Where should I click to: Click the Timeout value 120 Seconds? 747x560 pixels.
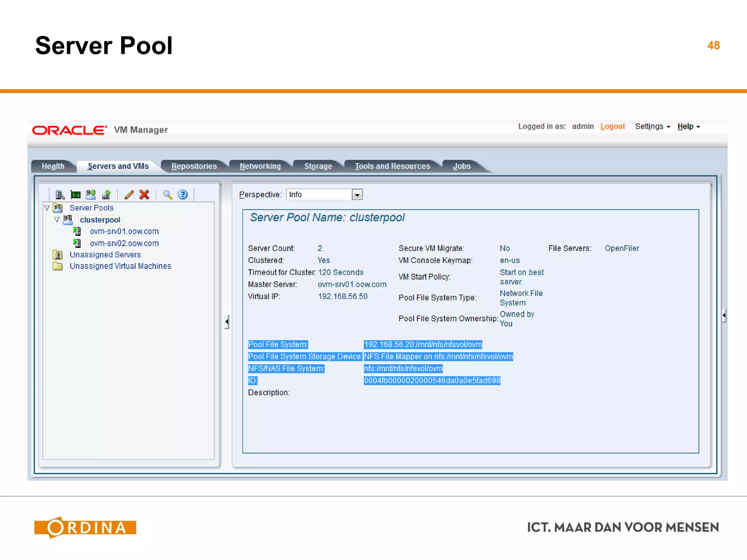tap(341, 272)
